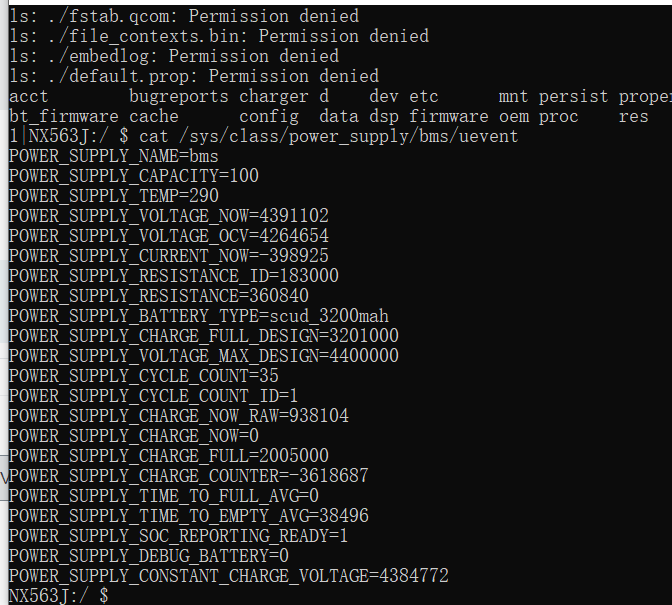Click the SOC_REPORTING_READY=1 line
The image size is (672, 605).
coord(178,536)
